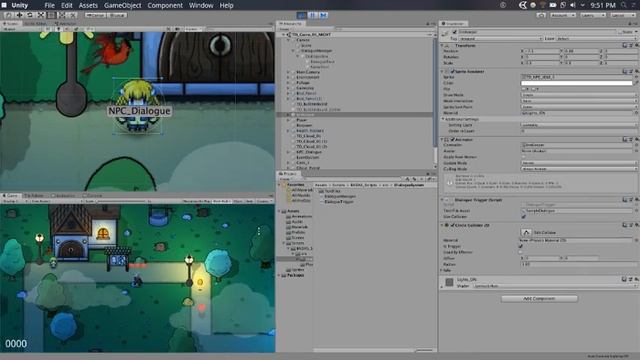Toggle the GameObject active checkbox
This screenshot has width=640, height=360.
[x=454, y=32]
